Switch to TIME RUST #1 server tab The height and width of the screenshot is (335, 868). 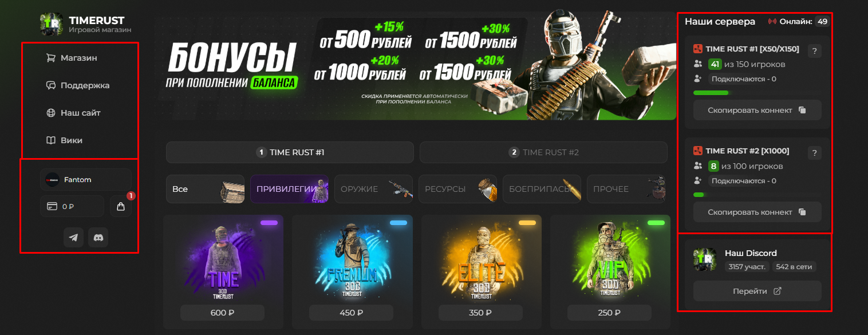[x=290, y=152]
